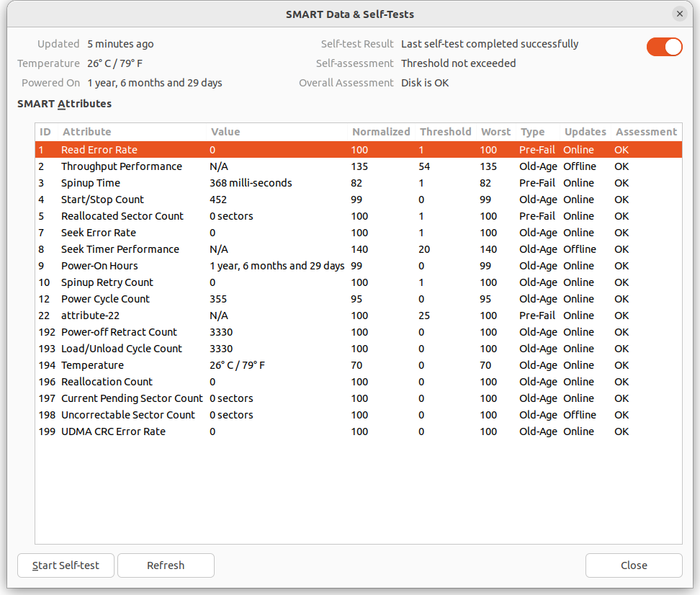Select the Current Pending Sector Count row

tap(132, 398)
